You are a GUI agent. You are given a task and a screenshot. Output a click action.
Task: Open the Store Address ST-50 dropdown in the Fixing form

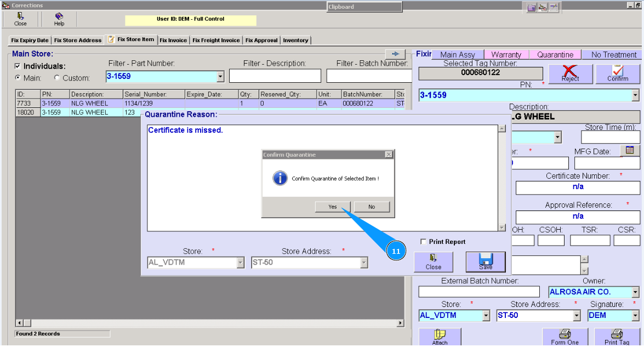[577, 315]
